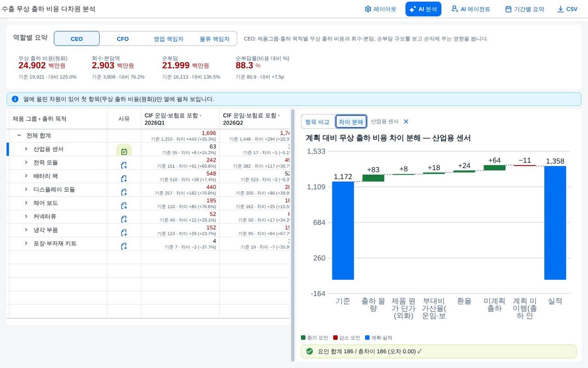
Task: Add a reason note for 제어 보드
Action: [124, 205]
